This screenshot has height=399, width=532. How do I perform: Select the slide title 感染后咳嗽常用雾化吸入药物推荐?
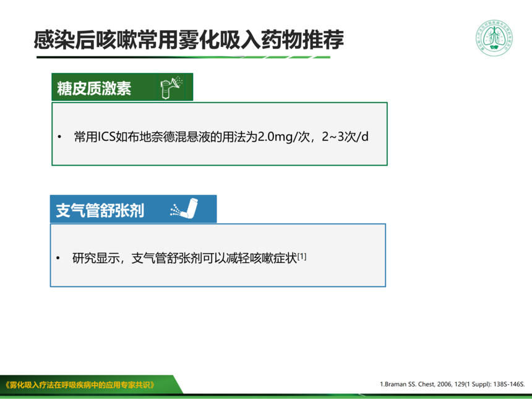pyautogui.click(x=189, y=40)
